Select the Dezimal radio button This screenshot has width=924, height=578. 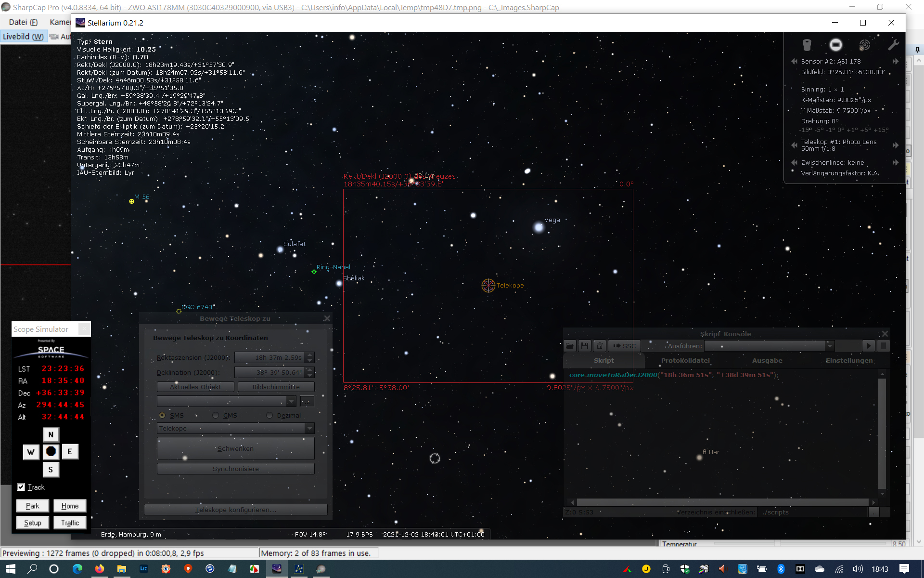[269, 415]
